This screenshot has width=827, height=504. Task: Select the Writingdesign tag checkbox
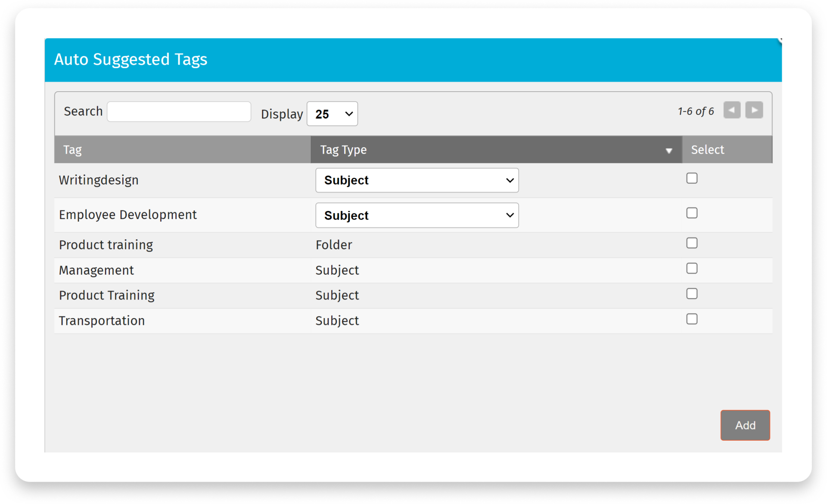click(692, 178)
